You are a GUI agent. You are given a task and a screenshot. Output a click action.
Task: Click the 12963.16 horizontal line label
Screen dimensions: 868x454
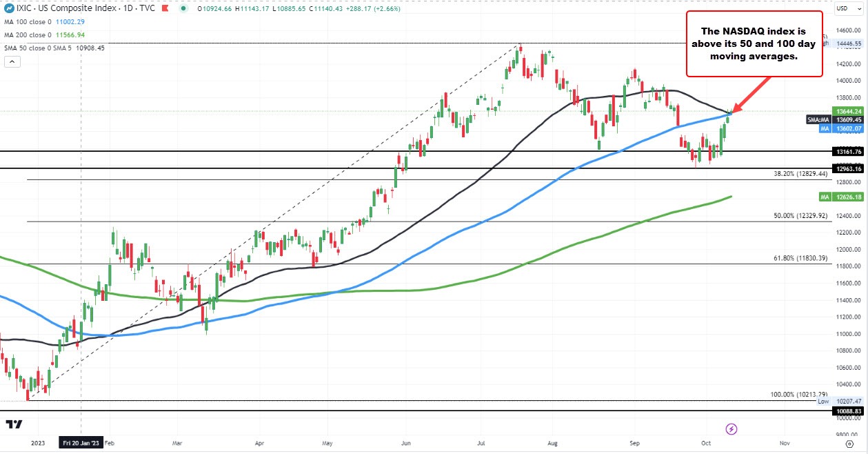pyautogui.click(x=847, y=168)
